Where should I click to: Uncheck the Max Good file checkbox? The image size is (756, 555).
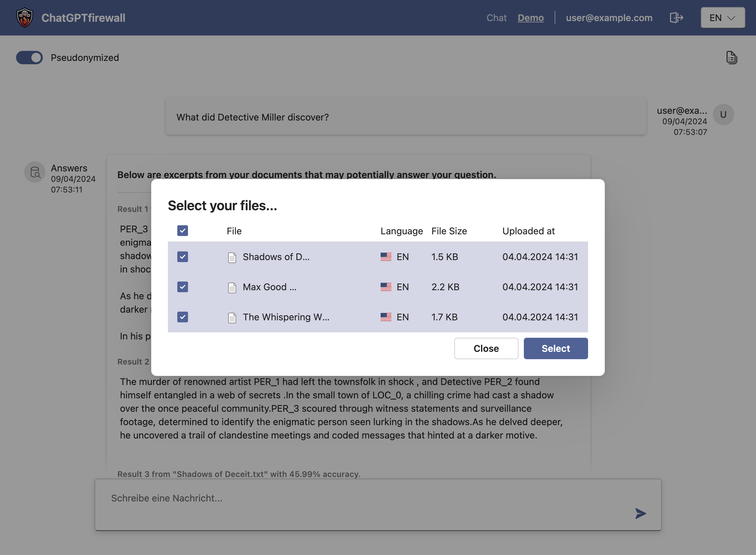(x=183, y=287)
